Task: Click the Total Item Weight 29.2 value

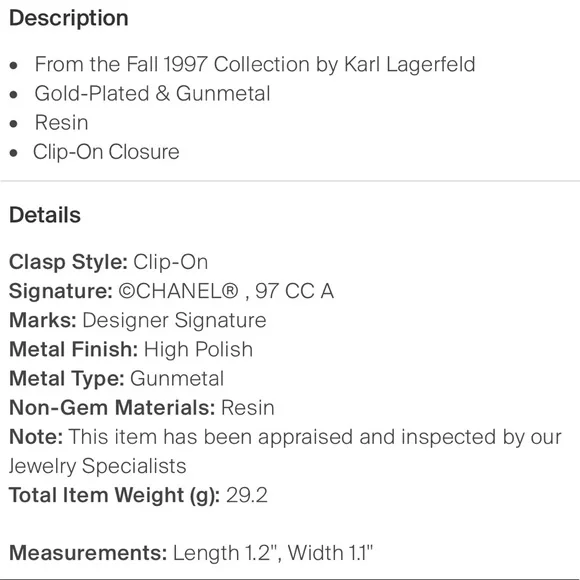Action: [247, 495]
